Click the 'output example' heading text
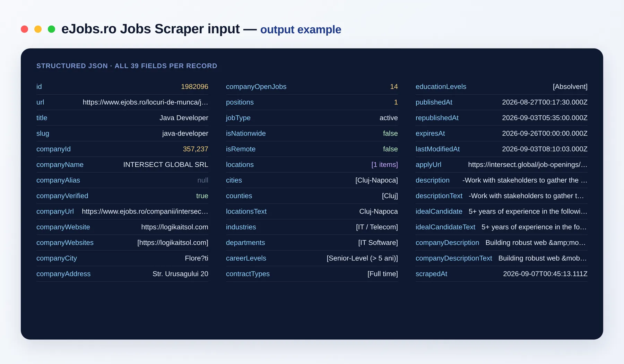 point(301,29)
